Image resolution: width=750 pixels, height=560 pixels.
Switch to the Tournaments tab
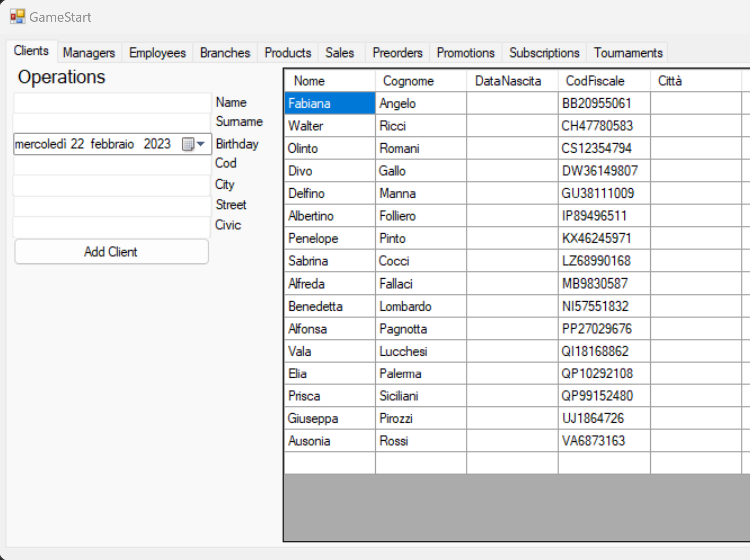628,53
